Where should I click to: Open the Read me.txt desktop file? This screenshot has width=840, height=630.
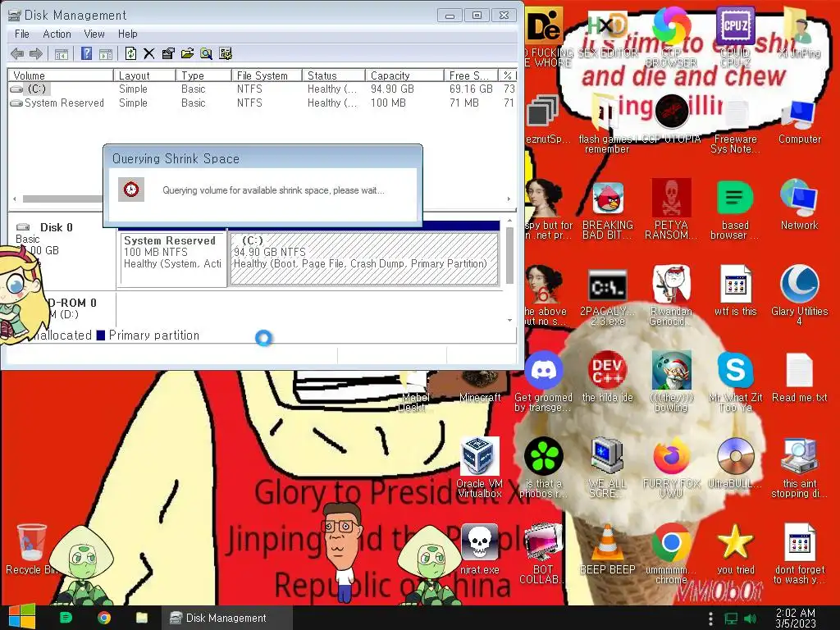(799, 377)
